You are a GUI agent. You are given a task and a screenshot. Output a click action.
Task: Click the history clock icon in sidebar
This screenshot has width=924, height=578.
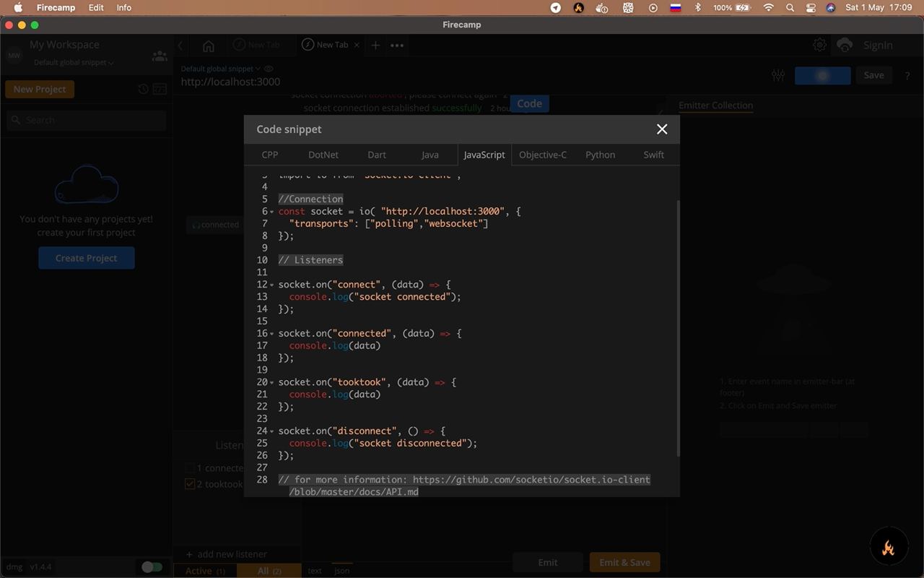[x=143, y=89]
